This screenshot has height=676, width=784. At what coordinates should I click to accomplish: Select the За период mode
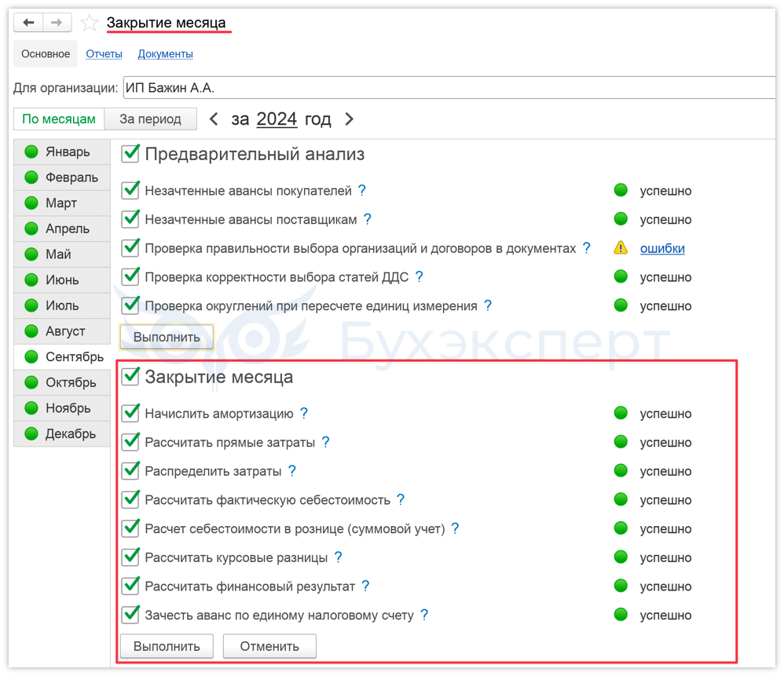[150, 119]
